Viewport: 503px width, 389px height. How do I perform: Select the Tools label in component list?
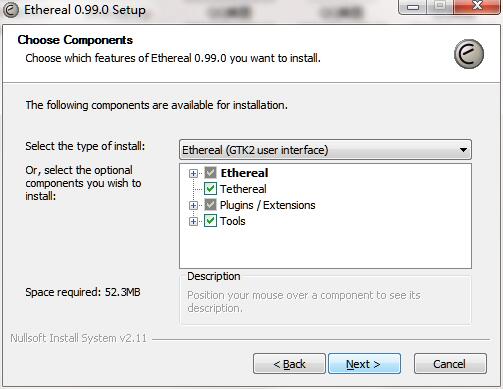(x=233, y=221)
